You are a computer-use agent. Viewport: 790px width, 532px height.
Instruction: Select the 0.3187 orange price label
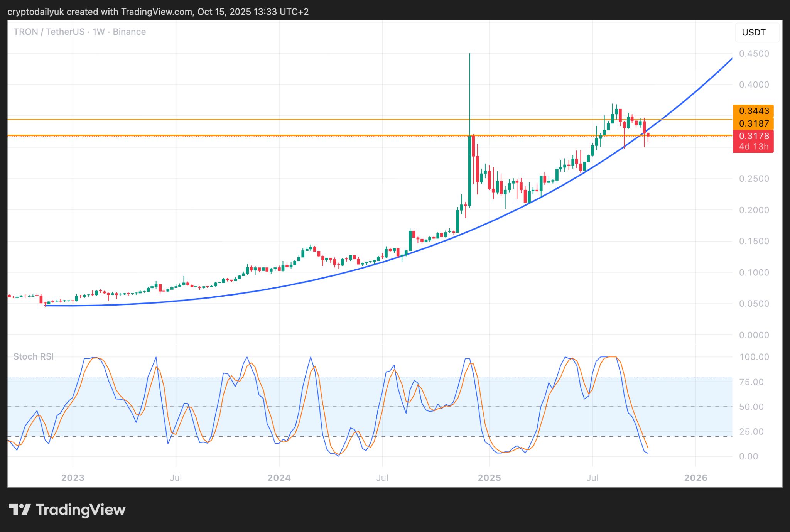pyautogui.click(x=753, y=123)
